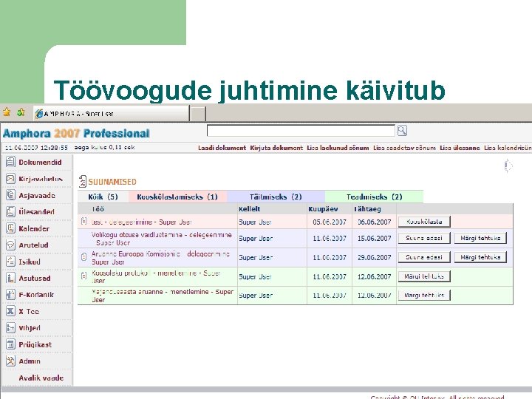Click the search magnifier icon
Viewport: 532px width, 399px height.
pyautogui.click(x=402, y=131)
